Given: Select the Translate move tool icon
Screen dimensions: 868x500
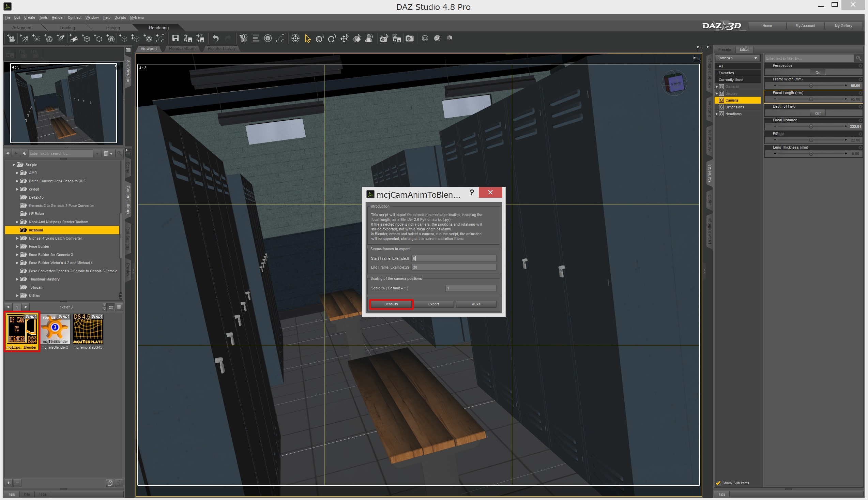Looking at the screenshot, I should 345,39.
